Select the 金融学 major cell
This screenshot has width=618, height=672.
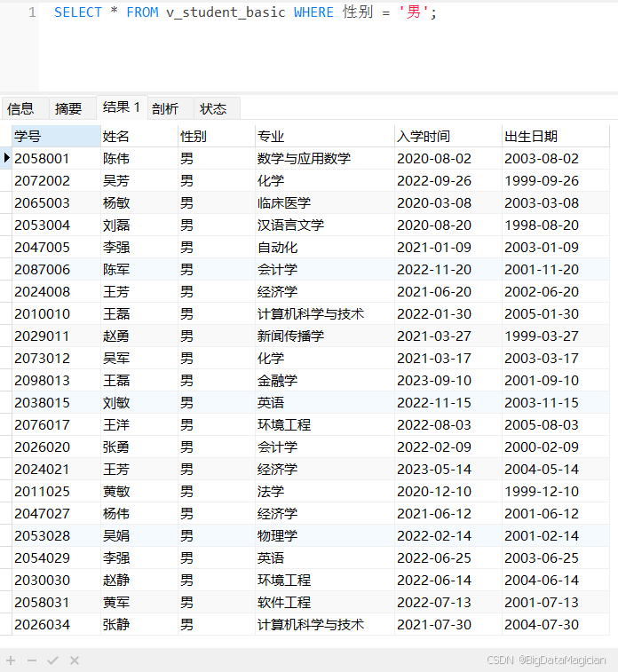[324, 381]
